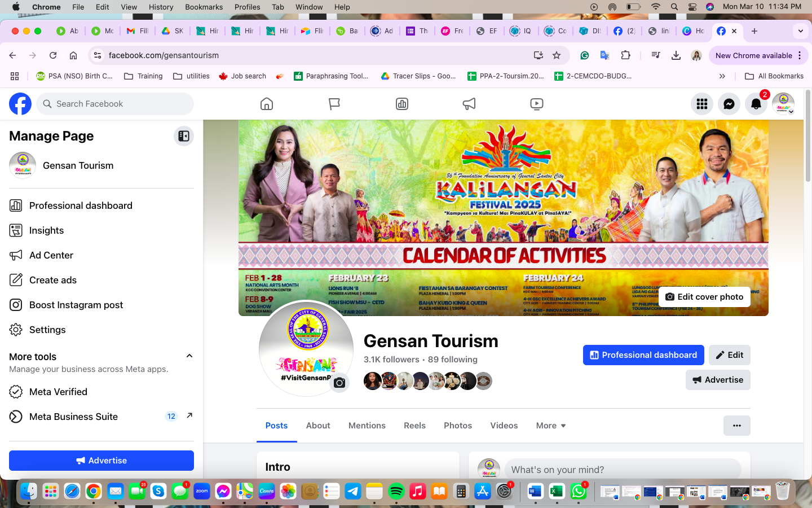The width and height of the screenshot is (812, 508).
Task: Switch to the Mentions tab
Action: pyautogui.click(x=367, y=426)
